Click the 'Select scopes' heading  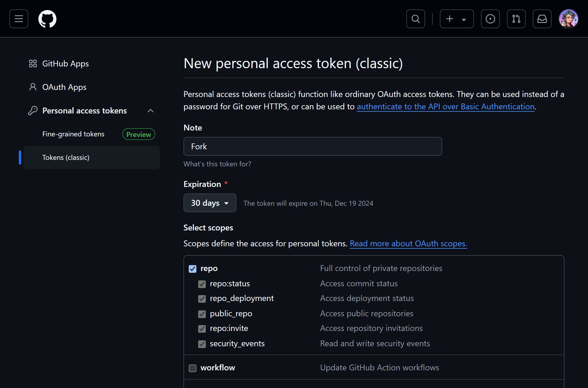pos(208,228)
